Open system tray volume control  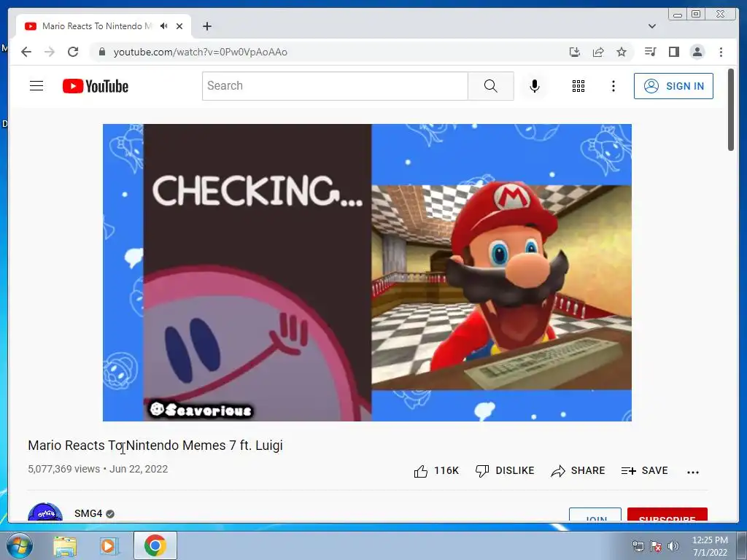point(673,545)
